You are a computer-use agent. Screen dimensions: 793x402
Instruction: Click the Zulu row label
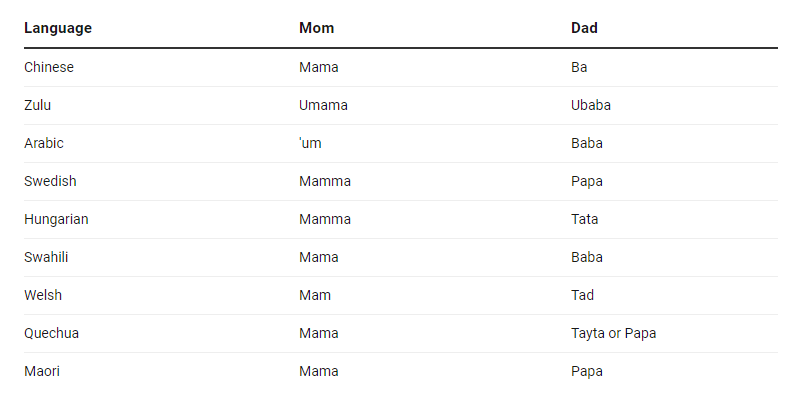[38, 105]
